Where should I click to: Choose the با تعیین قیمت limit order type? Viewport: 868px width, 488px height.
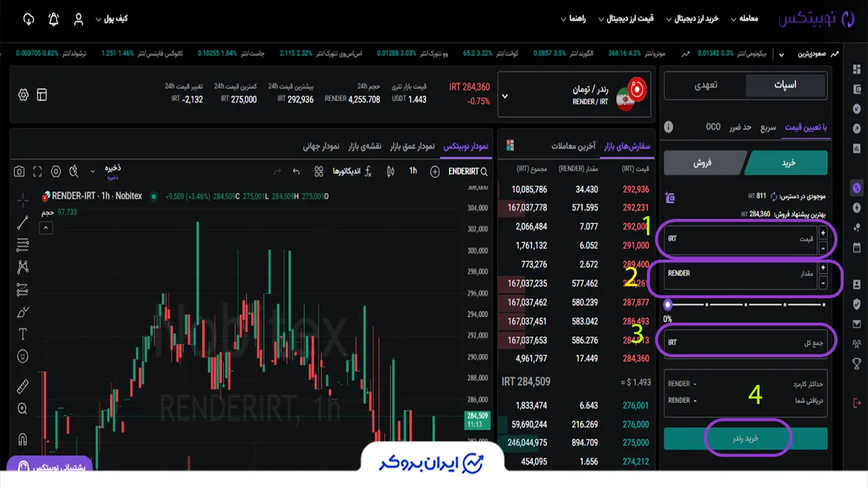pyautogui.click(x=806, y=127)
